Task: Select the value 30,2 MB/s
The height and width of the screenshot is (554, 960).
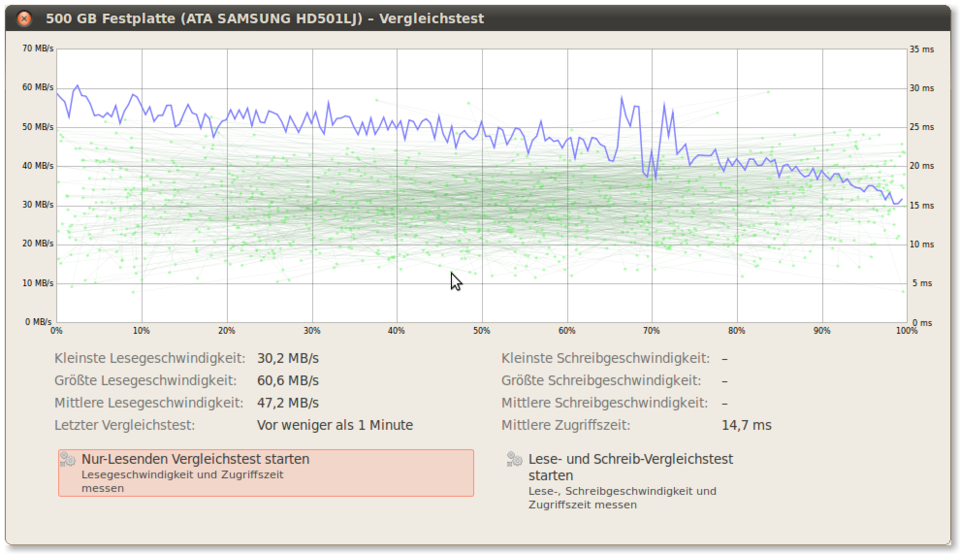Action: 288,358
